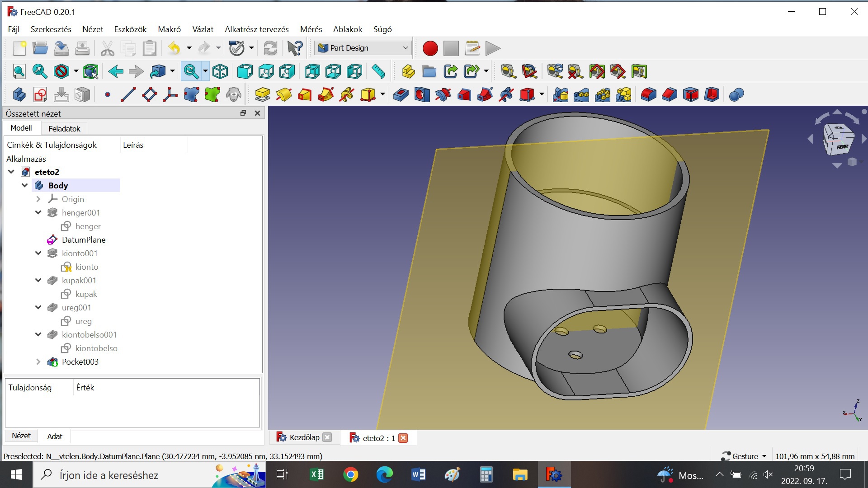Activate the Hole feature tool
868x488 pixels.
tap(422, 95)
